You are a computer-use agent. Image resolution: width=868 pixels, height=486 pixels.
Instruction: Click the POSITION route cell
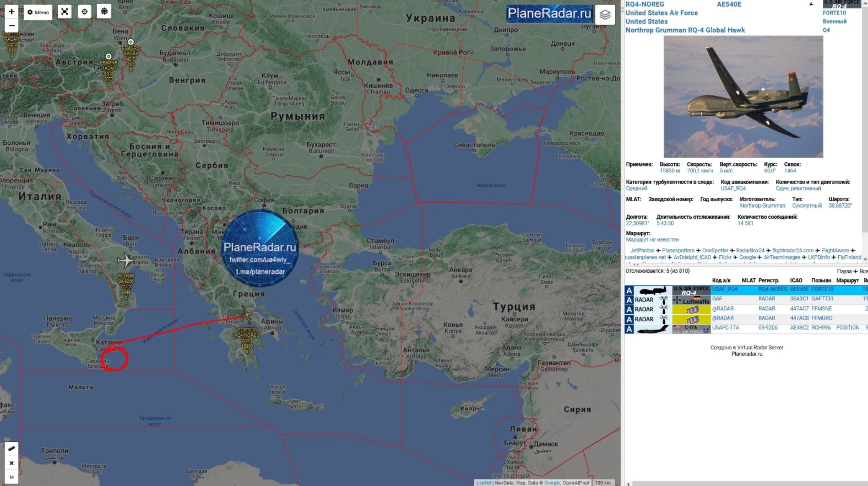point(848,328)
